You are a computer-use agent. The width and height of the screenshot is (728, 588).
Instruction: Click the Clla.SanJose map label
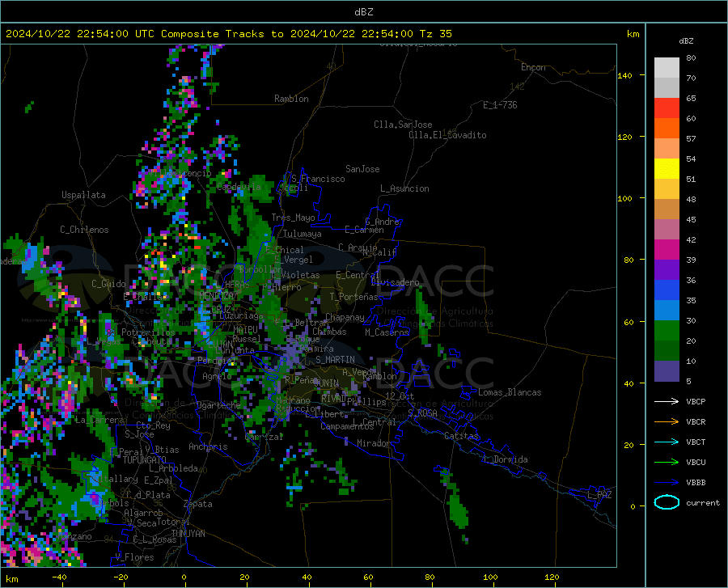(403, 125)
